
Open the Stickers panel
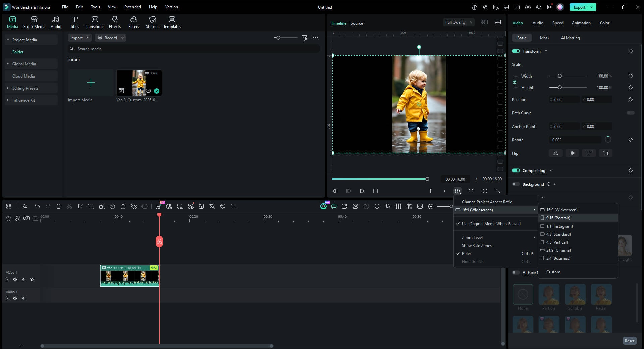coord(152,22)
